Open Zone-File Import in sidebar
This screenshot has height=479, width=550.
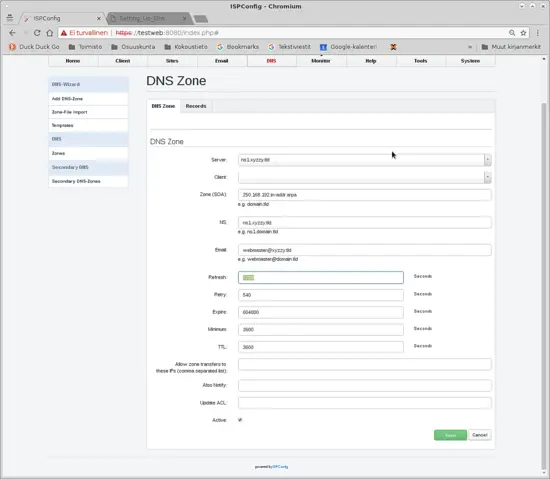(x=88, y=112)
